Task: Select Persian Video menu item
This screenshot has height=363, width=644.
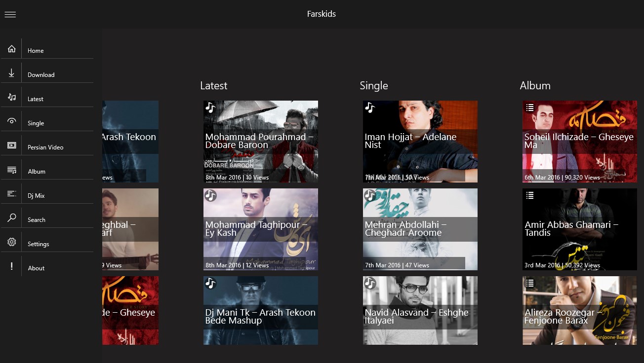Action: (x=47, y=145)
